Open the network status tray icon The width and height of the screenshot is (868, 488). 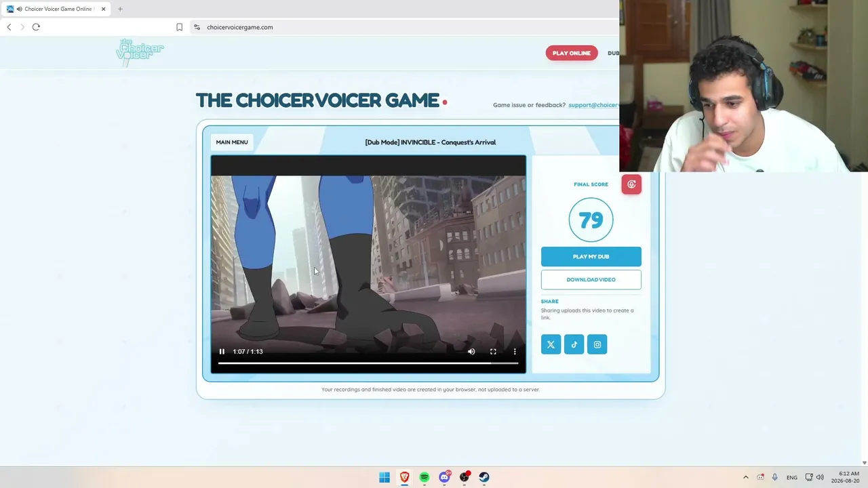pyautogui.click(x=809, y=477)
